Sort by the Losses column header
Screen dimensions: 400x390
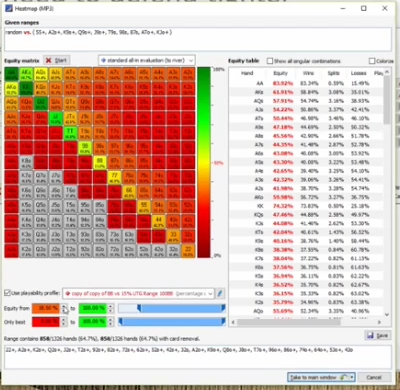(359, 73)
